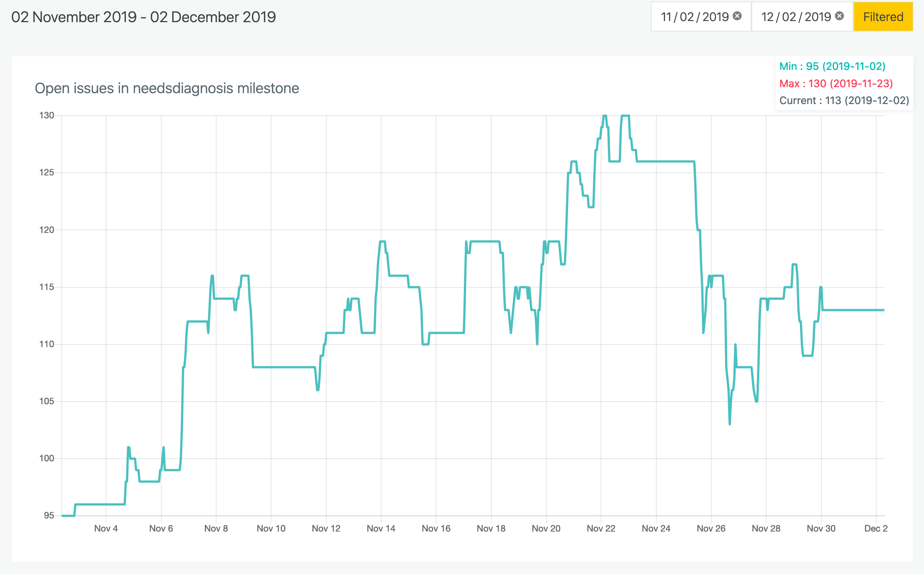Click the Nov 6 x-axis label
924x574 pixels.
click(x=161, y=529)
